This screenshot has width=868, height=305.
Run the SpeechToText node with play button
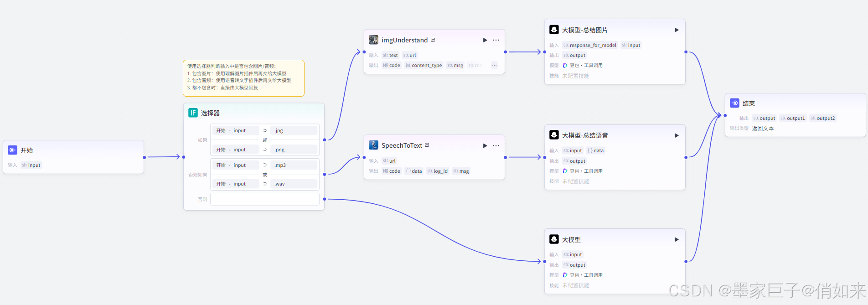click(485, 145)
